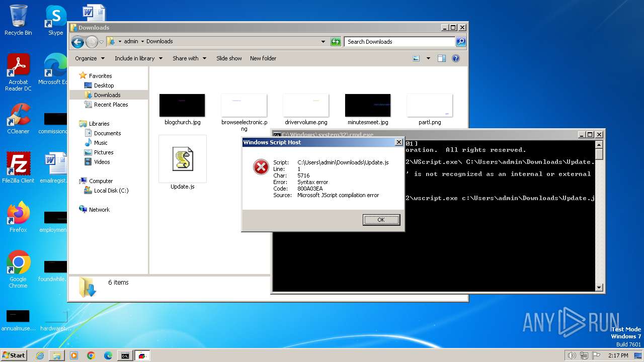The image size is (644, 362).
Task: Click the Downloads breadcrumb in address bar
Action: point(159,42)
